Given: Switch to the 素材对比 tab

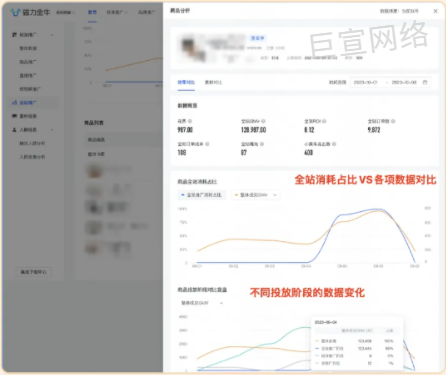Looking at the screenshot, I should click(213, 82).
